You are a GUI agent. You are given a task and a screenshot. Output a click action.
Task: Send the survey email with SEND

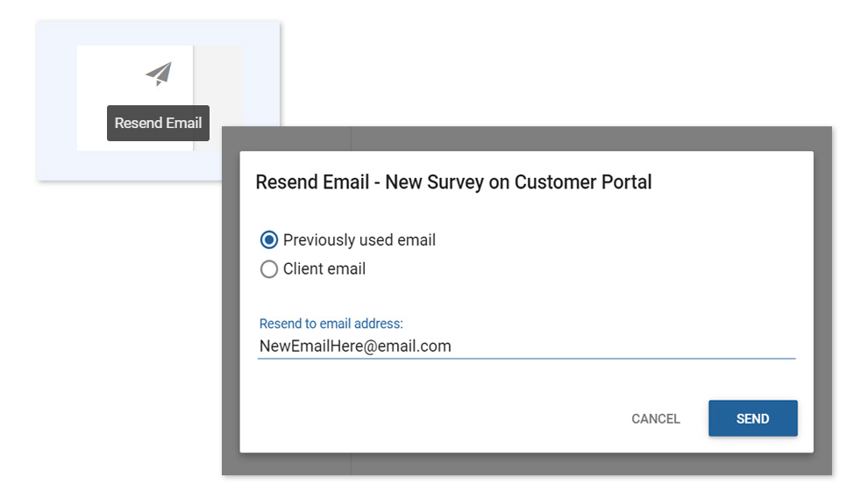pos(753,418)
